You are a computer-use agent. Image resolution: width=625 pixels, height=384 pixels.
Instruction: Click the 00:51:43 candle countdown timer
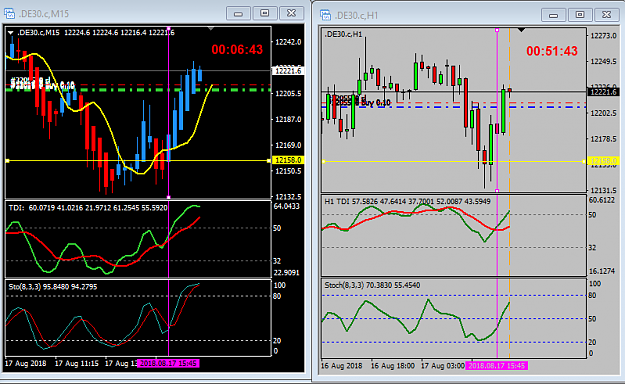(552, 51)
